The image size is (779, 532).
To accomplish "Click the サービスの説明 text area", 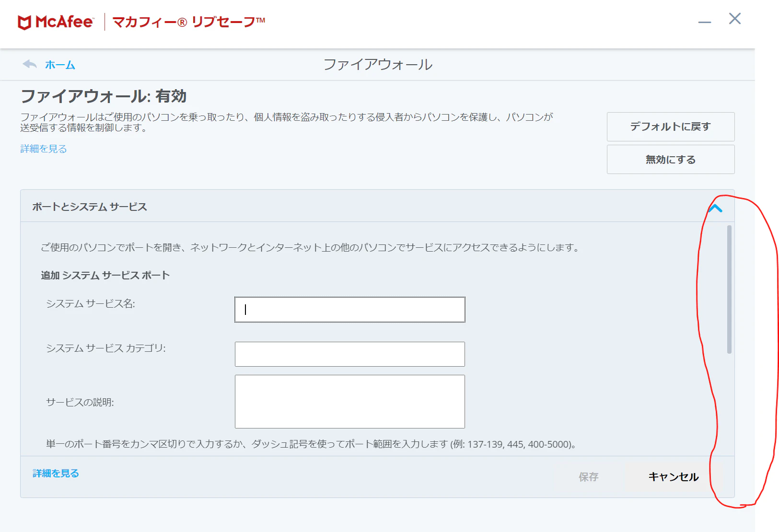I will pos(350,402).
